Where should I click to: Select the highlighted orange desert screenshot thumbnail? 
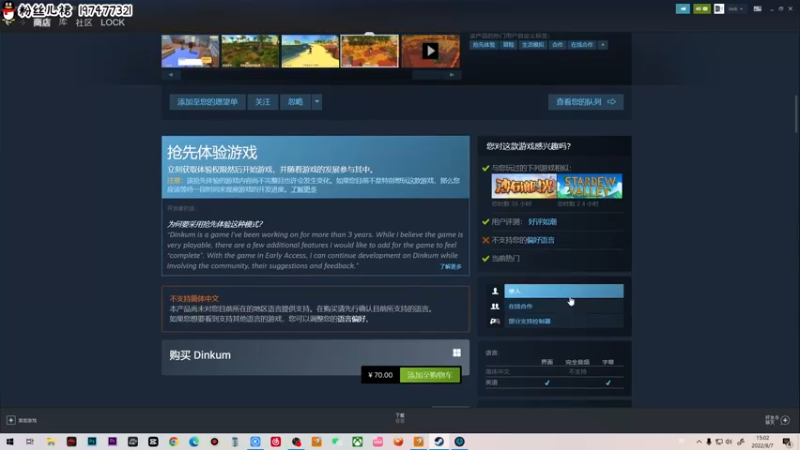point(370,51)
